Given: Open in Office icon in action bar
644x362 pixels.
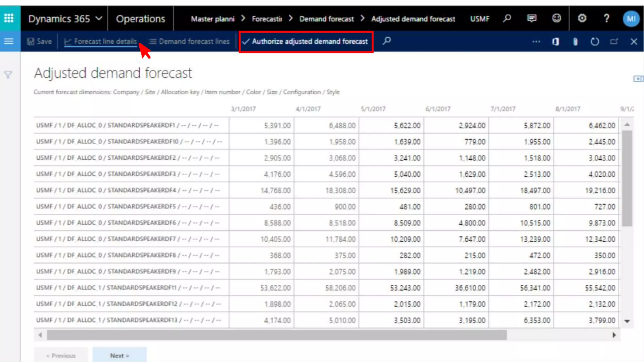Looking at the screenshot, I should pos(556,41).
